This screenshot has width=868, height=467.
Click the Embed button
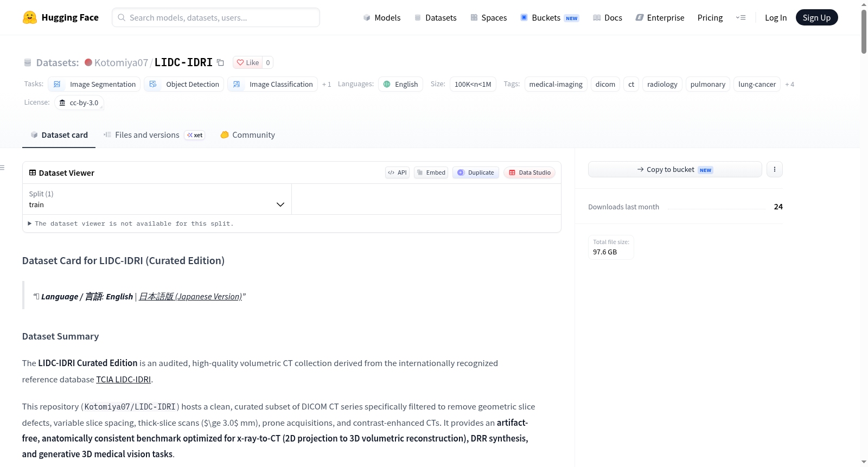pyautogui.click(x=431, y=172)
